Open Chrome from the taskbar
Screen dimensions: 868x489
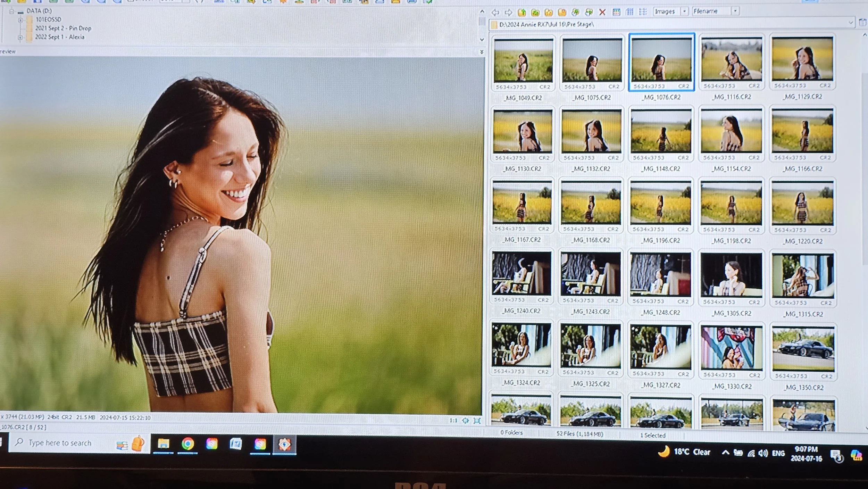point(187,444)
